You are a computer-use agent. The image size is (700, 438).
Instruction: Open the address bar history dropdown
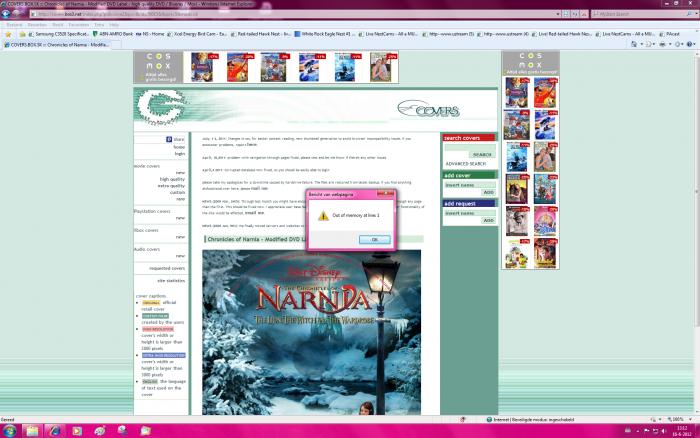click(x=558, y=14)
